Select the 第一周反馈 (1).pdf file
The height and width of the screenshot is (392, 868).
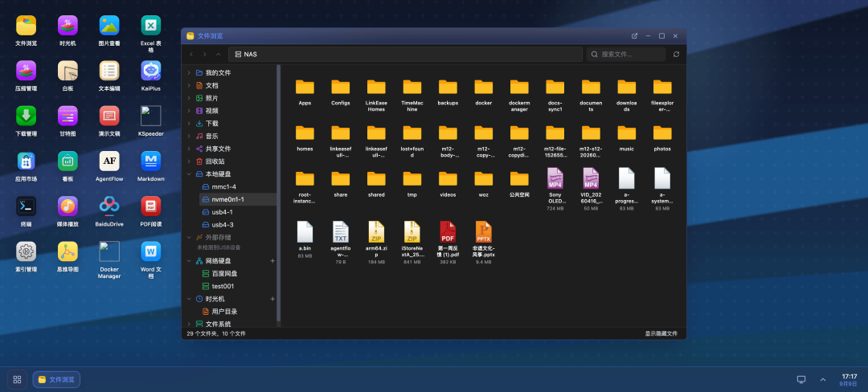pyautogui.click(x=448, y=242)
